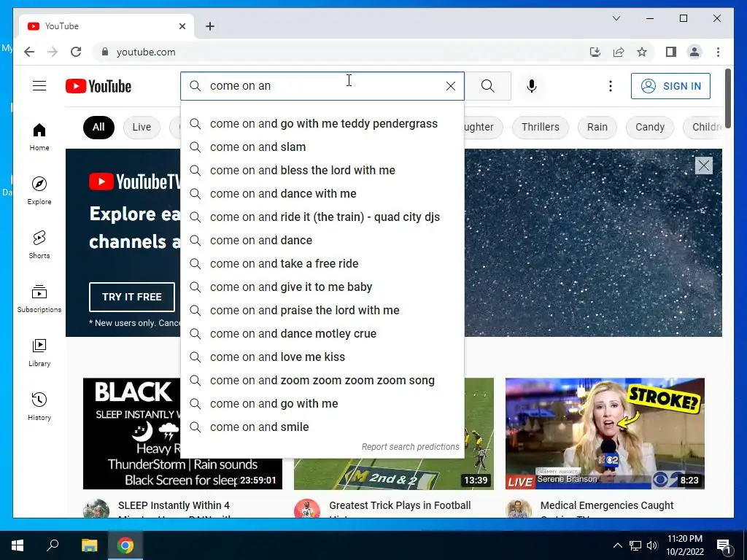The width and height of the screenshot is (747, 560).
Task: Choose suggestion 'come on and dance with me'
Action: [322, 193]
